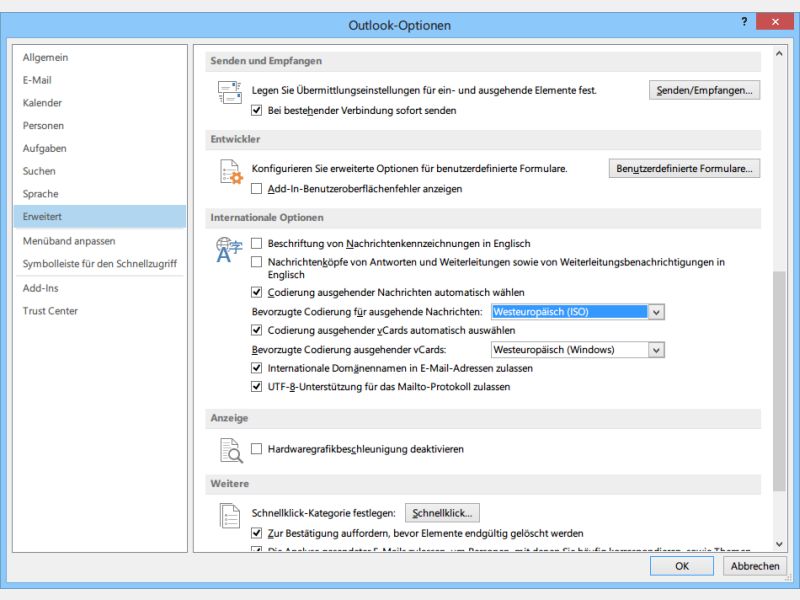Select the Erweitert category

pos(100,216)
